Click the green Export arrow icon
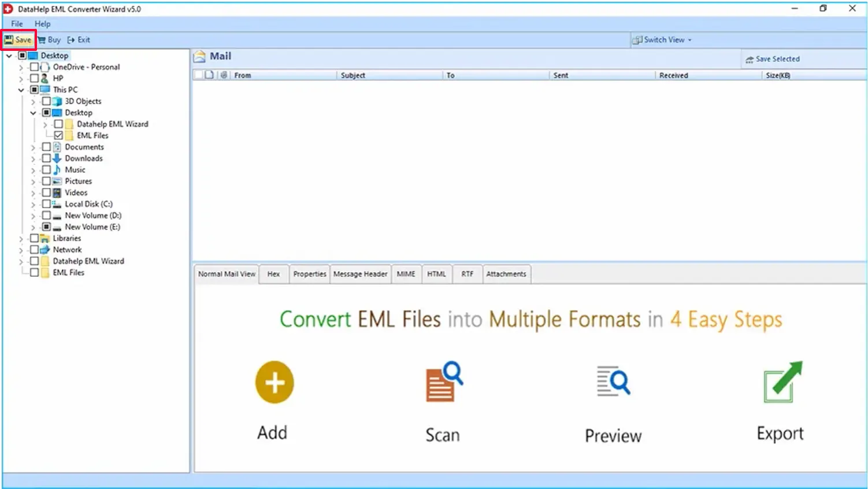This screenshot has height=489, width=868. (783, 381)
